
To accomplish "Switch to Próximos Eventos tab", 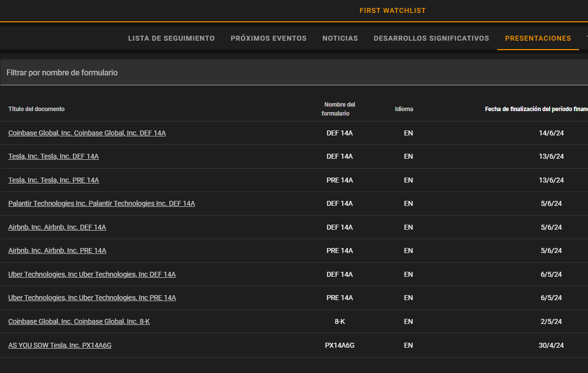I will (x=269, y=38).
